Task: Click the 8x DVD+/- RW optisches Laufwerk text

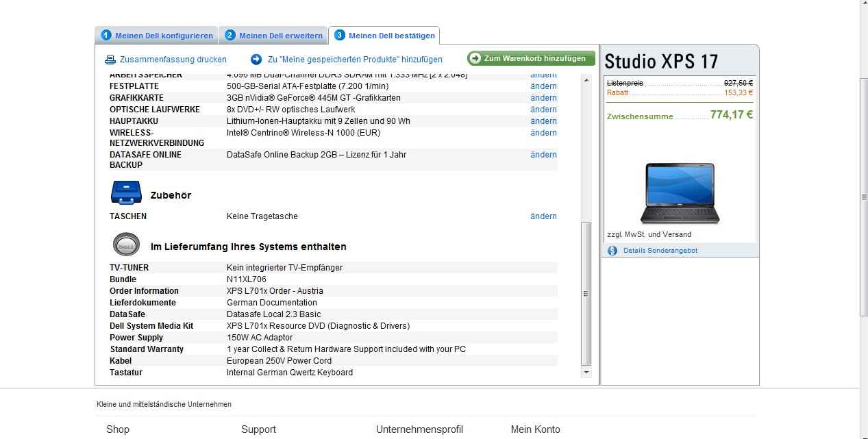Action: click(290, 110)
